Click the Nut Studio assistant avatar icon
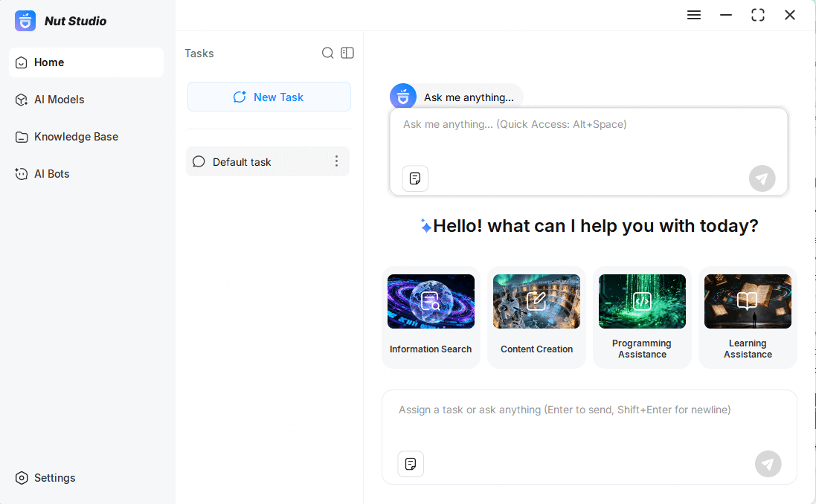816x504 pixels. click(x=403, y=97)
